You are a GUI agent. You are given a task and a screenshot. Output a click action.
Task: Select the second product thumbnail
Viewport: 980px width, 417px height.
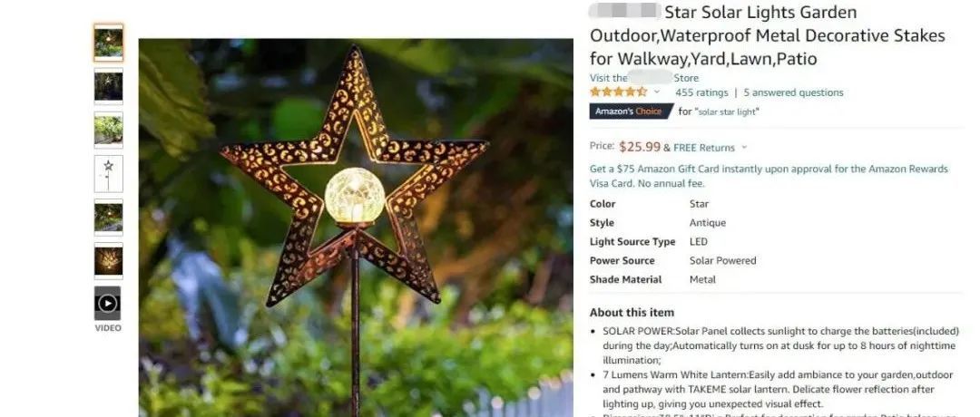tap(108, 86)
